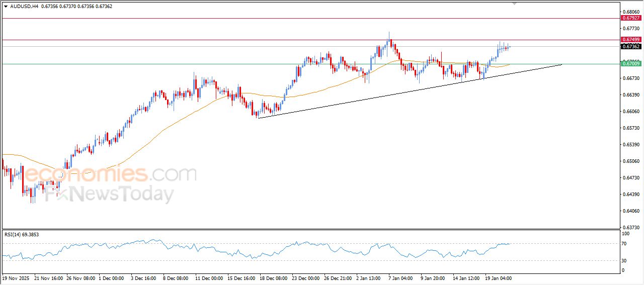644x285 pixels.
Task: Click the black 0.67362 current price tag
Action: point(631,47)
